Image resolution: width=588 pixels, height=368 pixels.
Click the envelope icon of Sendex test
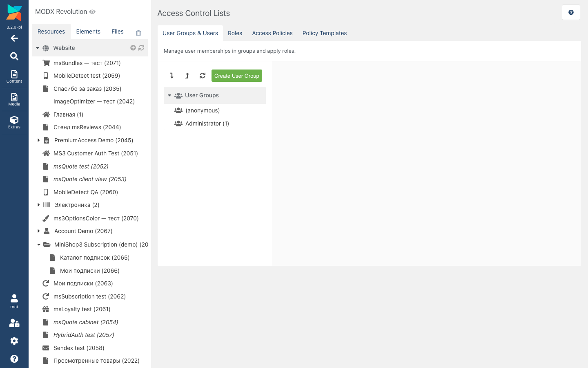pos(46,348)
